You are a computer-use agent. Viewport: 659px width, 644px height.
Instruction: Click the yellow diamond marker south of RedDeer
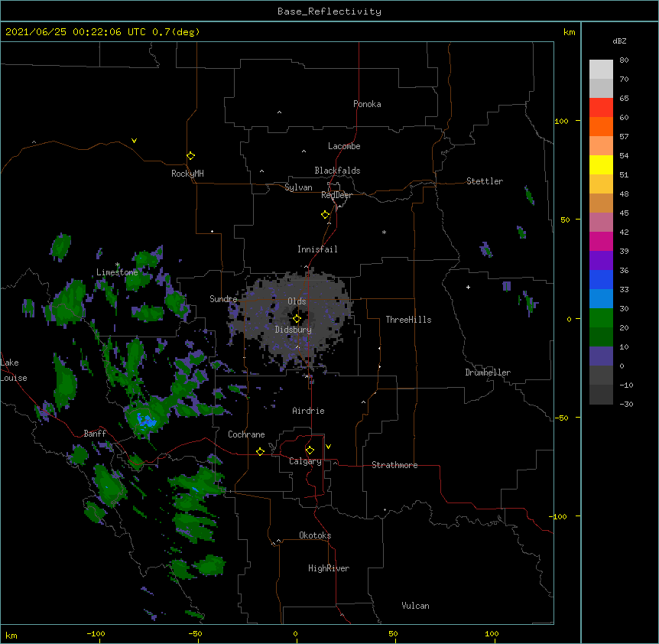click(325, 215)
